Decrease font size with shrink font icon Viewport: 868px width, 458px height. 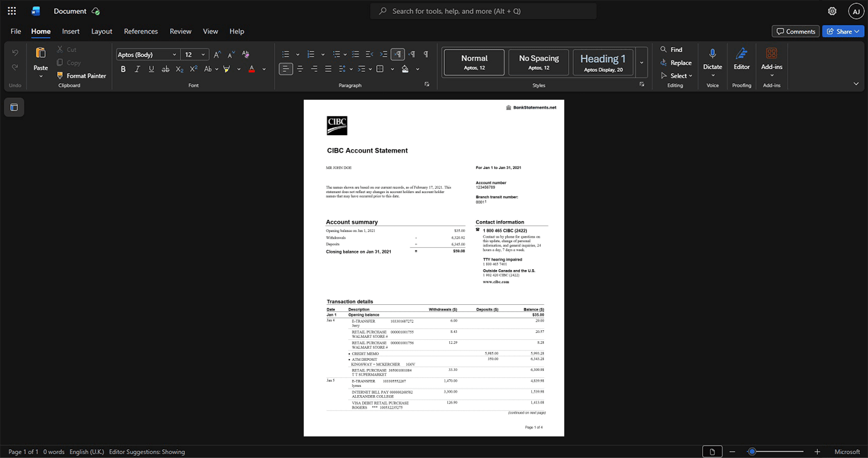pyautogui.click(x=231, y=55)
